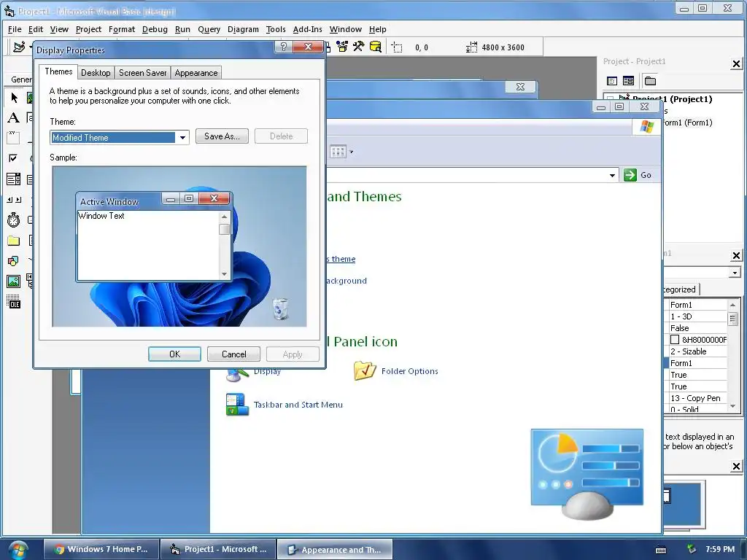
Task: Open the Add-Ins menu
Action: pyautogui.click(x=307, y=29)
